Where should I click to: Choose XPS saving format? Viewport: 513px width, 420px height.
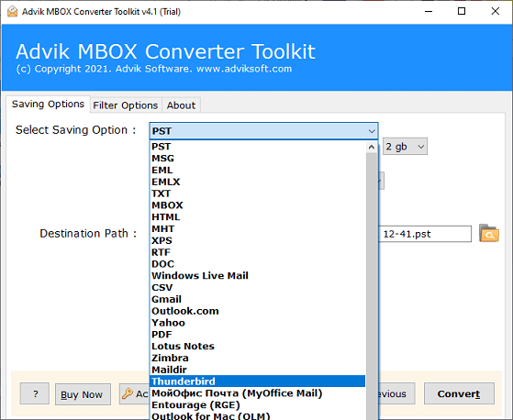(x=258, y=240)
